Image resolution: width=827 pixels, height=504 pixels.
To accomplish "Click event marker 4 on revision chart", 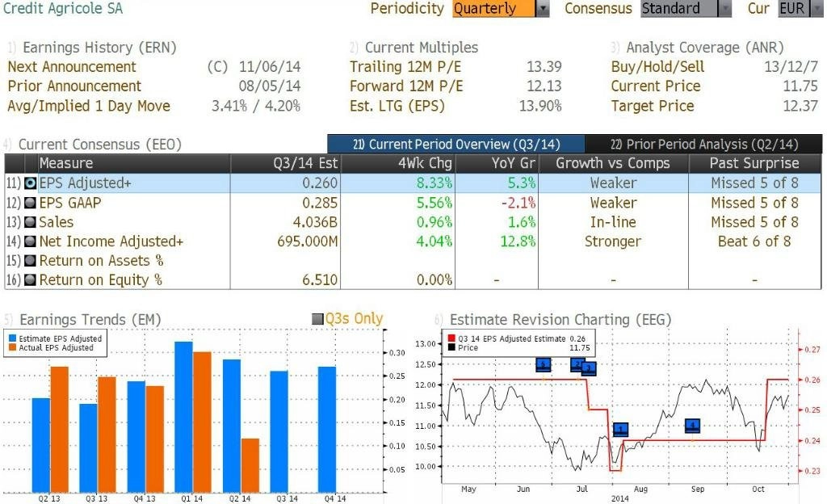I will pos(692,425).
